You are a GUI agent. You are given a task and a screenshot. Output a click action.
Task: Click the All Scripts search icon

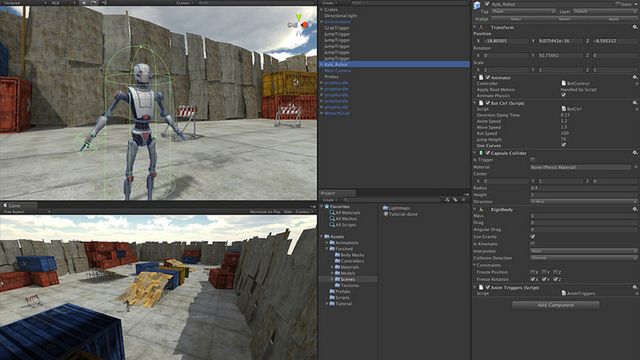(332, 225)
